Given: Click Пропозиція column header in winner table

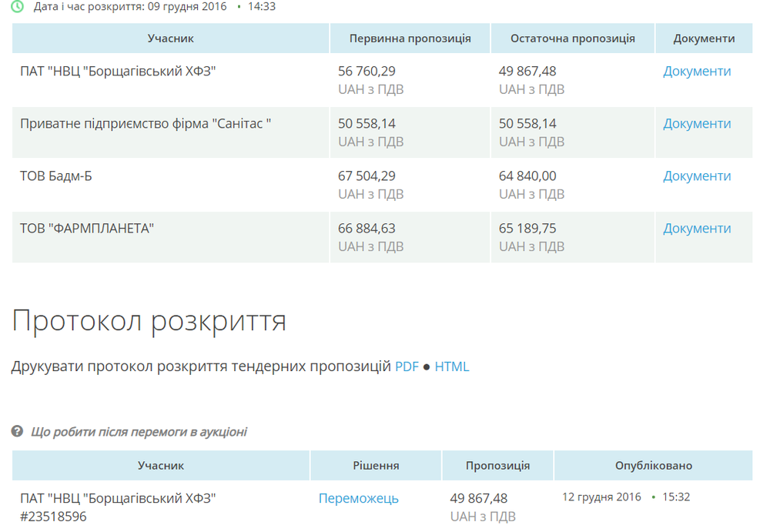Looking at the screenshot, I should [497, 466].
